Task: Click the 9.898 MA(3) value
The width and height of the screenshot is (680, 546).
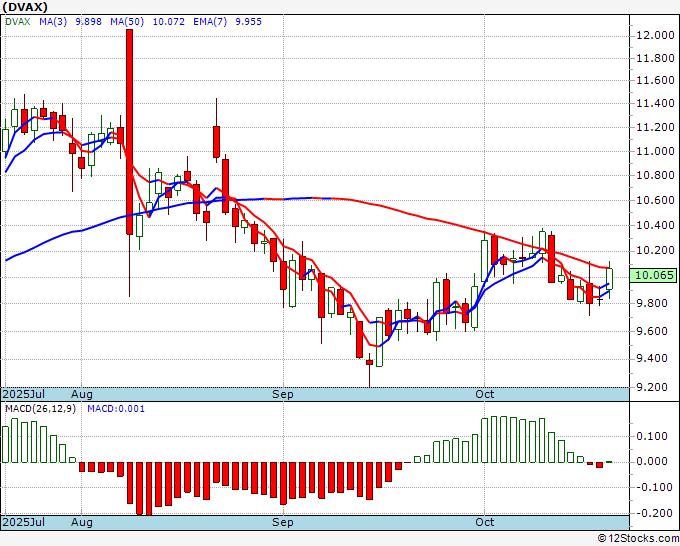Action: point(88,22)
